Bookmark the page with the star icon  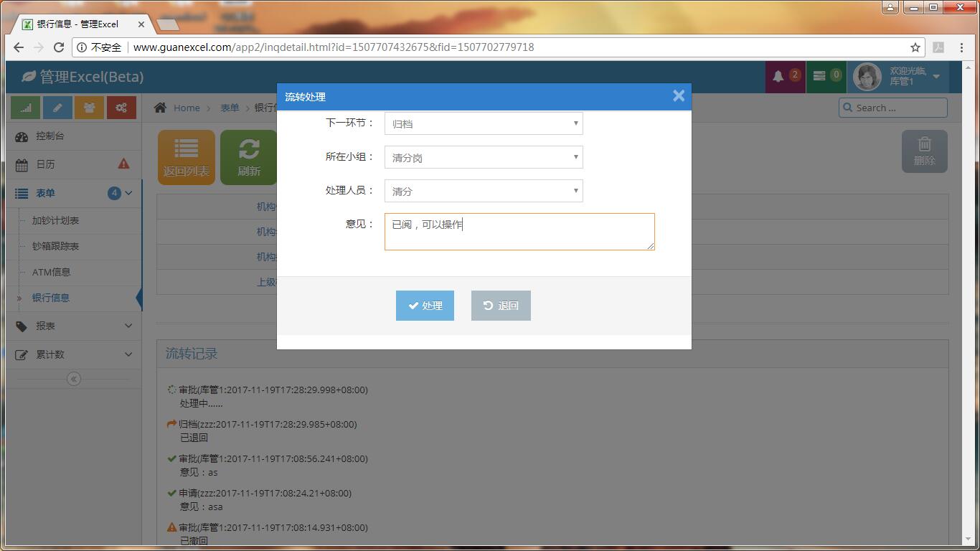(x=915, y=47)
